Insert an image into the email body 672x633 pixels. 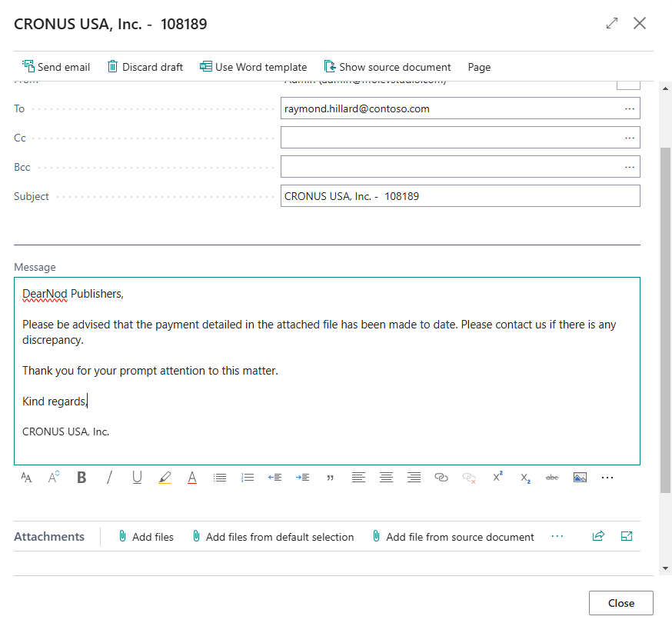(580, 477)
